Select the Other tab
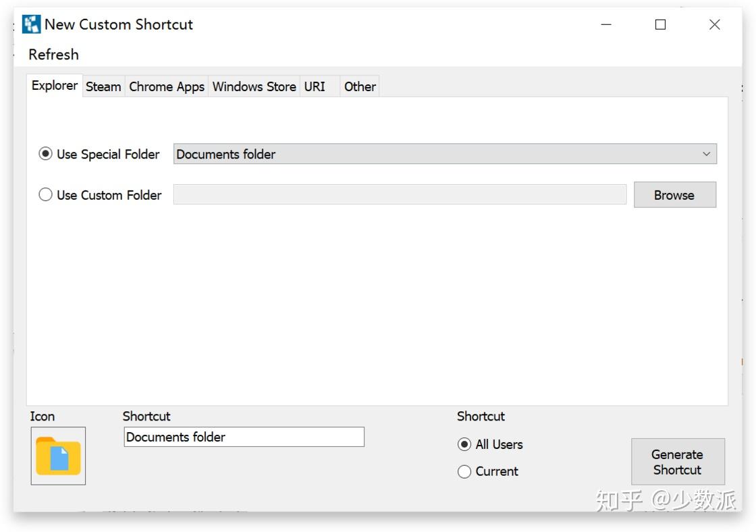Image resolution: width=756 pixels, height=532 pixels. pyautogui.click(x=360, y=86)
